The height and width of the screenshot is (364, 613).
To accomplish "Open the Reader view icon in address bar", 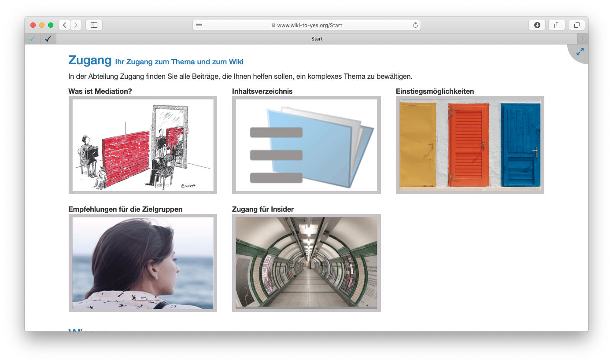I will coord(199,25).
